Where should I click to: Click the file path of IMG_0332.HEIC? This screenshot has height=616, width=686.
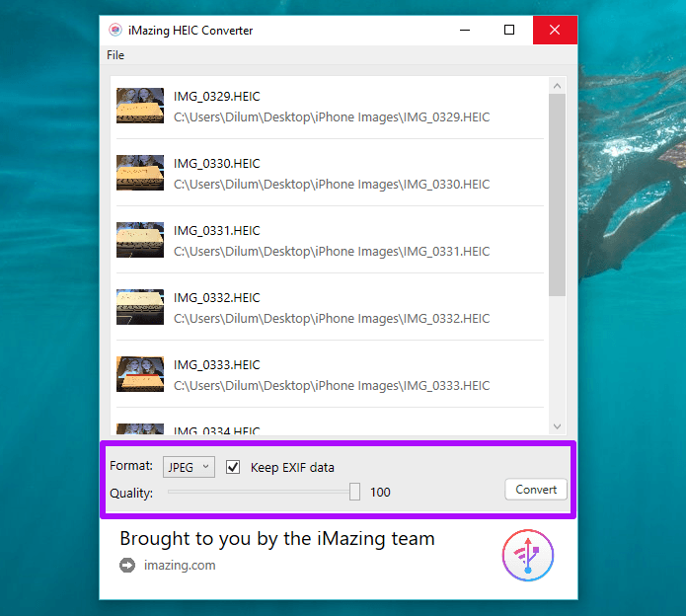[x=332, y=319]
